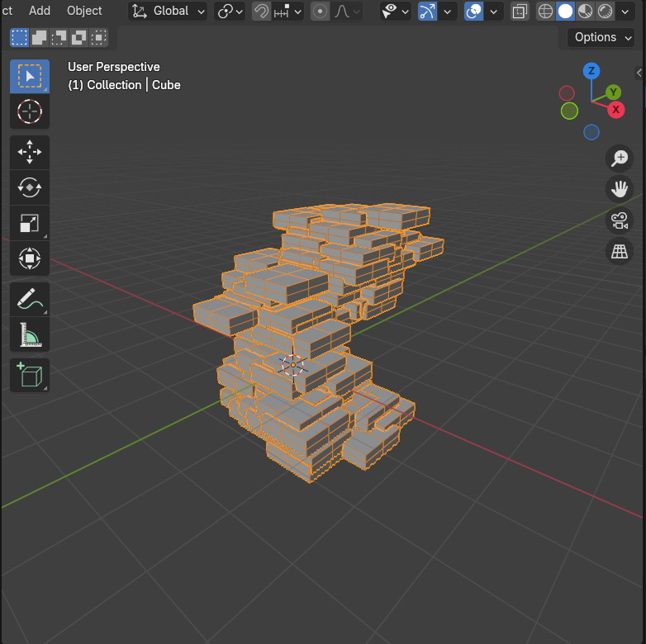The height and width of the screenshot is (644, 646).
Task: Click the Y axis gizmo circle
Action: 613,92
